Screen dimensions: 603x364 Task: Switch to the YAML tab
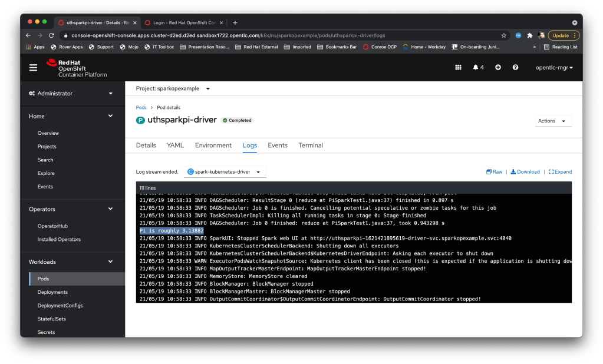click(175, 145)
